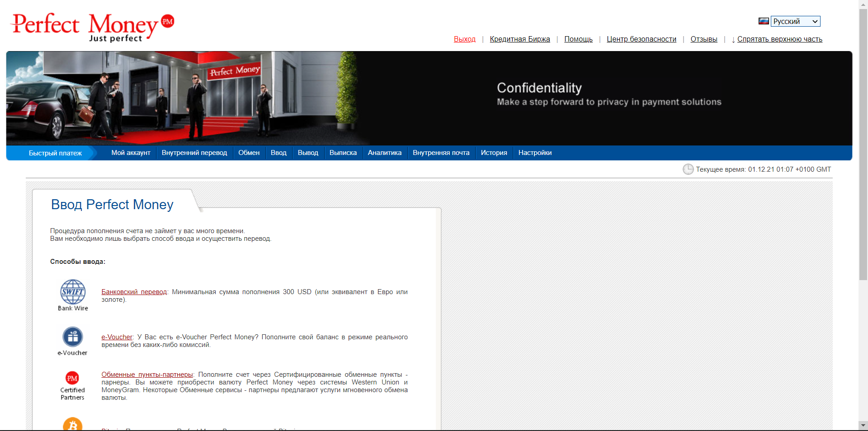Open the Выписка menu item

pos(343,153)
